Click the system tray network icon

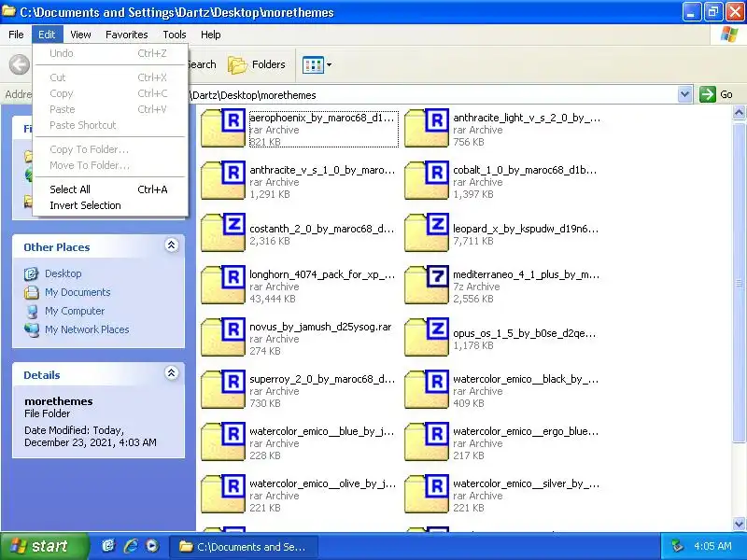677,546
